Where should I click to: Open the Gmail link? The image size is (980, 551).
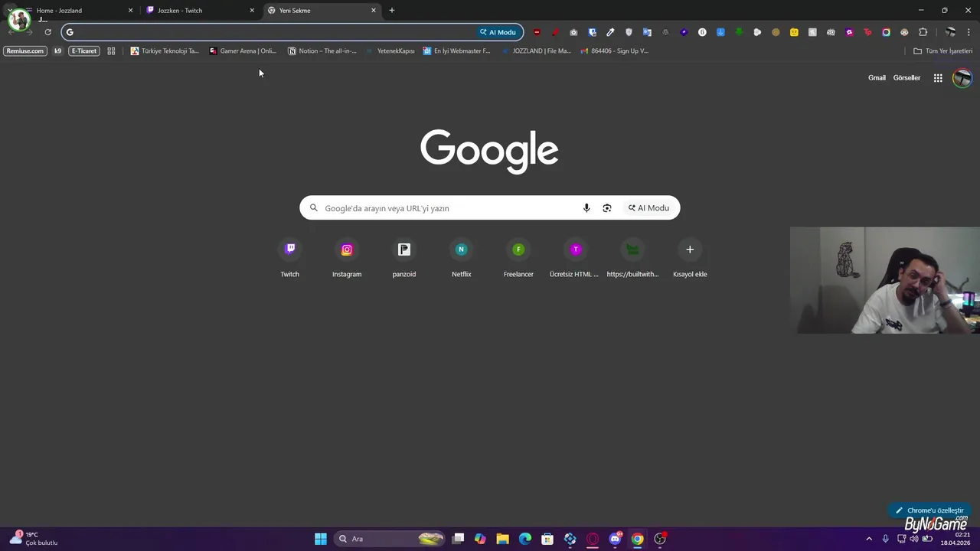tap(877, 78)
